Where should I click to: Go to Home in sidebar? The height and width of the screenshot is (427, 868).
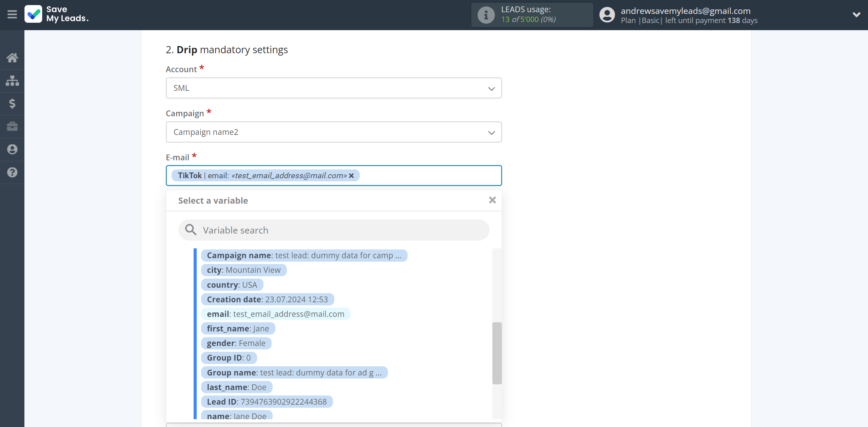[x=12, y=58]
